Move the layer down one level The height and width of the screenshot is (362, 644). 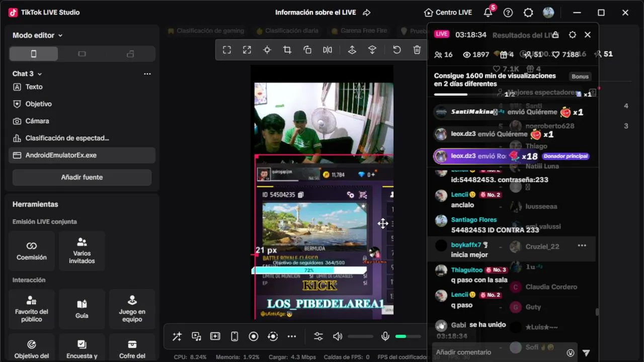click(x=372, y=50)
